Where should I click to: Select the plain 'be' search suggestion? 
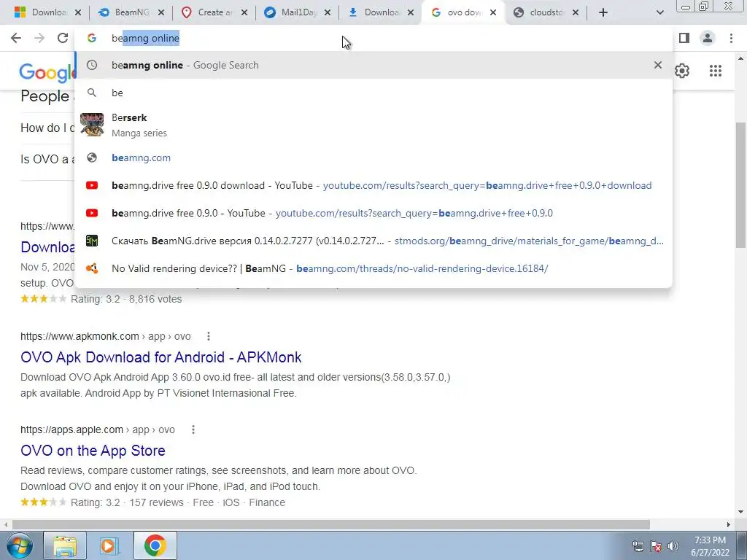coord(373,93)
